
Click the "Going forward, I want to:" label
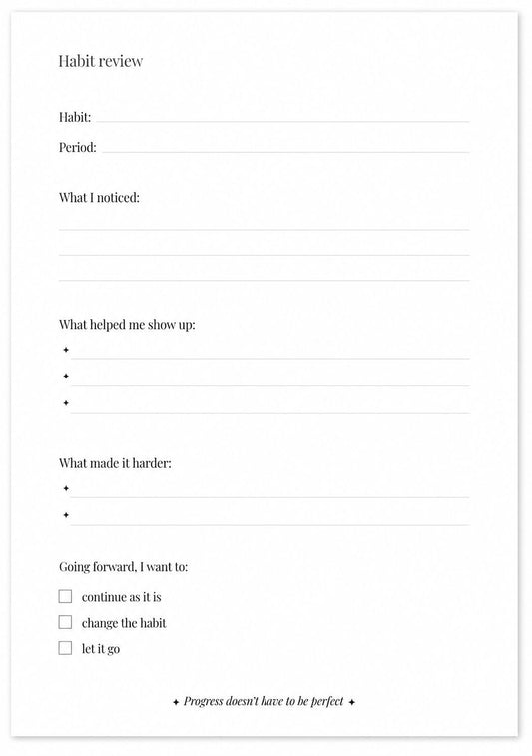coord(124,567)
